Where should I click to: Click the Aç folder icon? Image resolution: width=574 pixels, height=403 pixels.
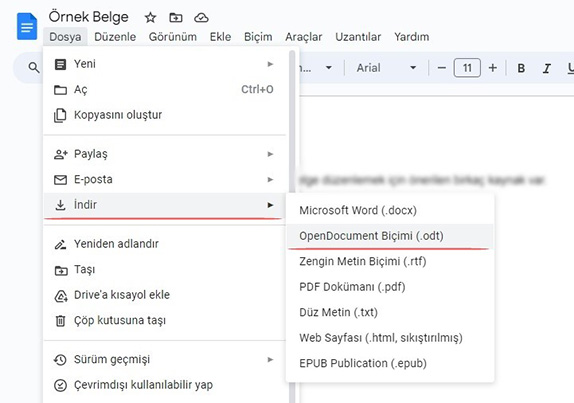[x=60, y=90]
